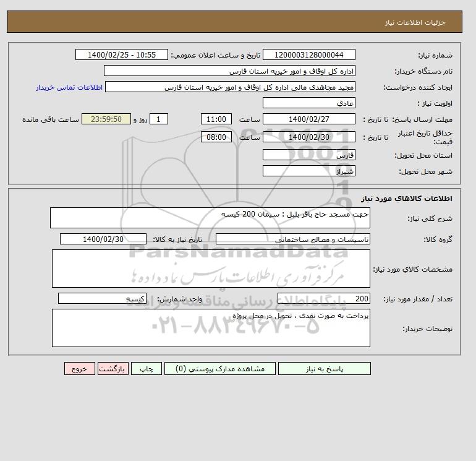Image resolution: width=476 pixels, height=461 pixels.
Task: Click the تاریخ و ساعت اعلان عمومی label
Action: click(x=216, y=55)
